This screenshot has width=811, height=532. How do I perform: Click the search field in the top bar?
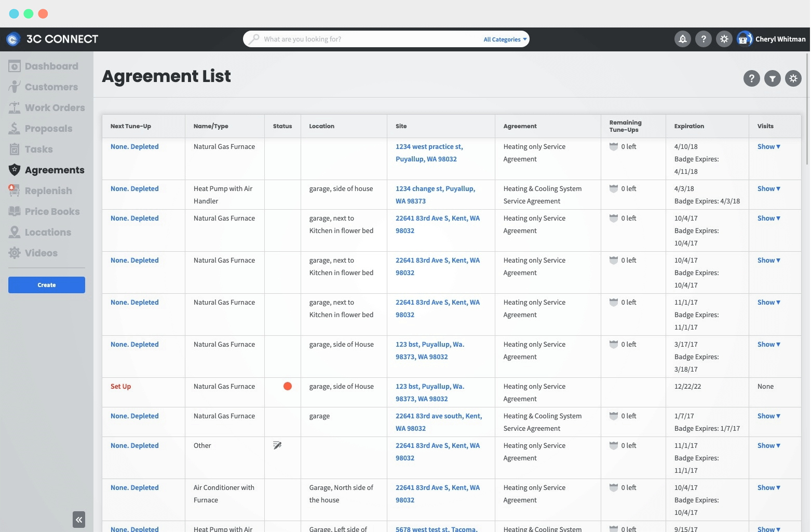[363, 39]
